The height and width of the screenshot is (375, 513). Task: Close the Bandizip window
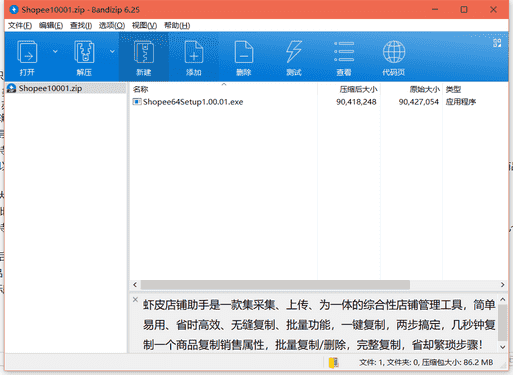(493, 10)
